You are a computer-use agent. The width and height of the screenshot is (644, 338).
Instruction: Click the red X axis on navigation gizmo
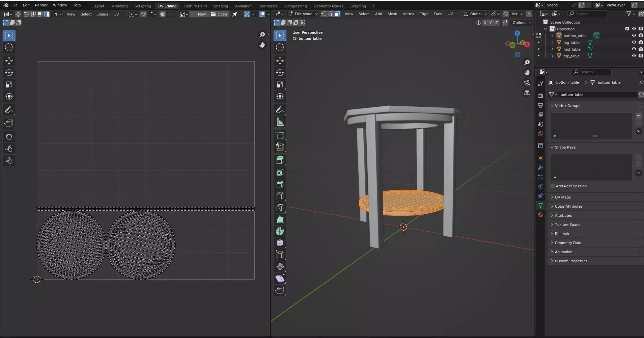[527, 44]
